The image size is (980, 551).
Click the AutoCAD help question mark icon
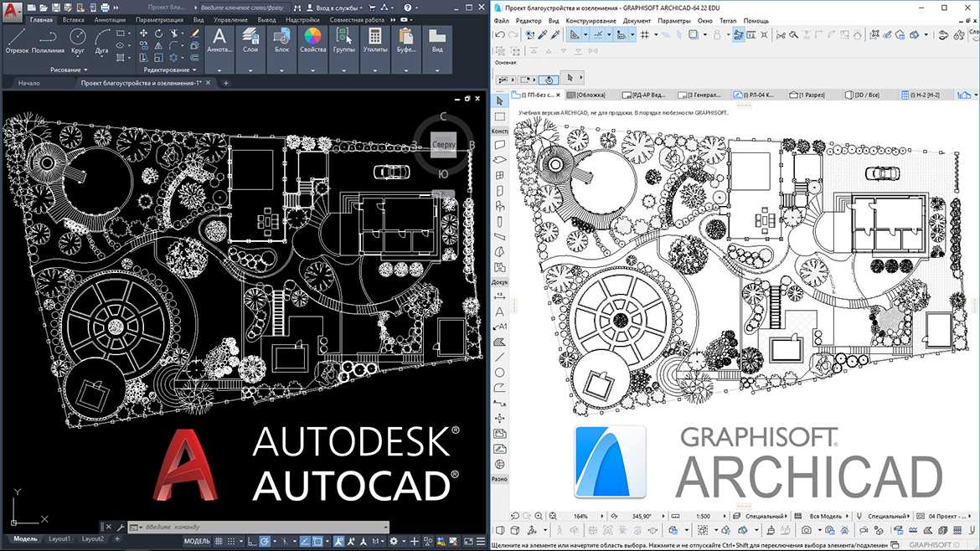tap(408, 8)
